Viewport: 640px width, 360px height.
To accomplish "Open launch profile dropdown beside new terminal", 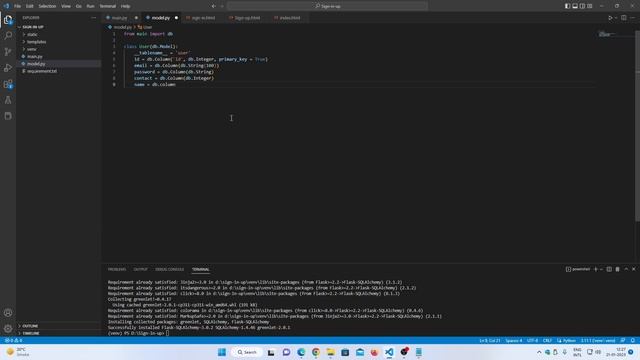I will (x=601, y=269).
